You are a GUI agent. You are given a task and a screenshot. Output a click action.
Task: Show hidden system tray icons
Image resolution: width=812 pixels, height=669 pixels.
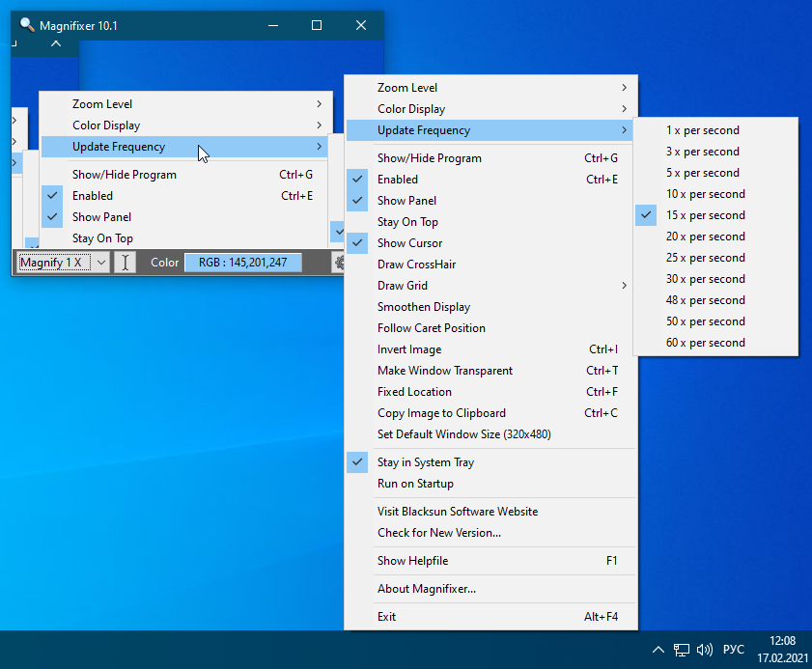point(658,650)
